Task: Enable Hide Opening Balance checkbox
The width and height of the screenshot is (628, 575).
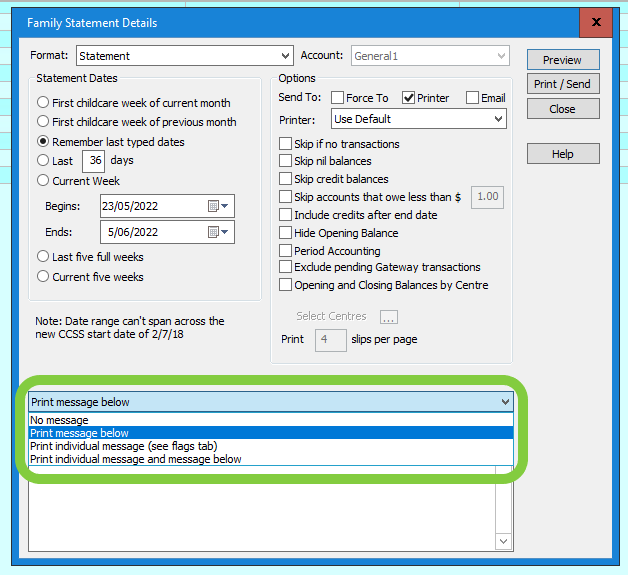Action: coord(285,233)
